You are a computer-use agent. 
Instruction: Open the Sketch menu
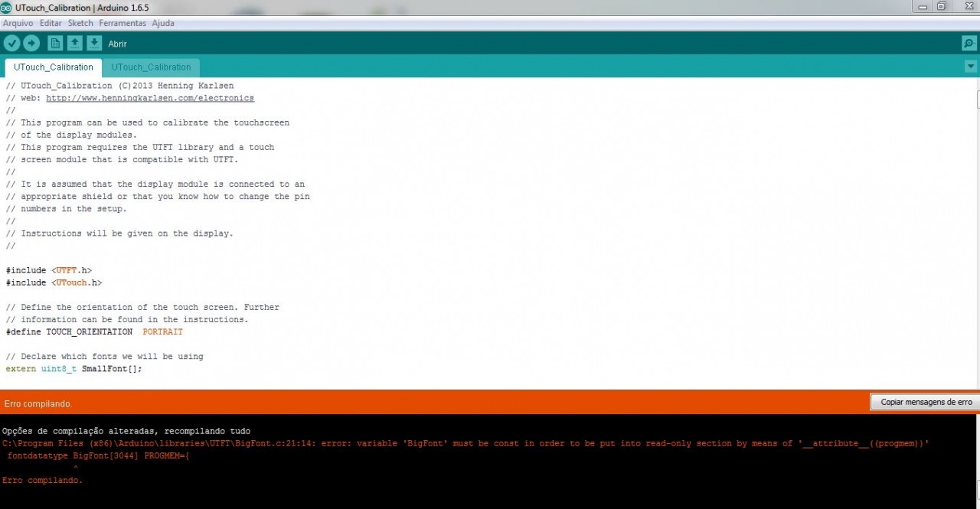coord(80,23)
